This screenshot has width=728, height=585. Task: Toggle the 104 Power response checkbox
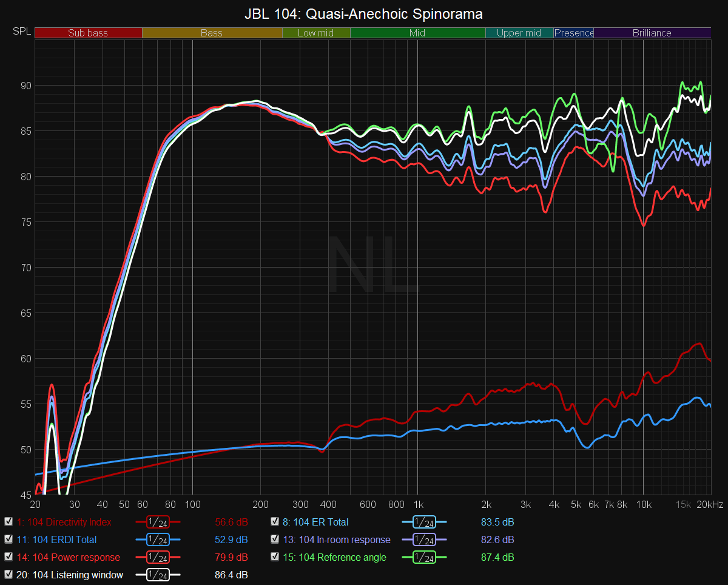pos(8,557)
